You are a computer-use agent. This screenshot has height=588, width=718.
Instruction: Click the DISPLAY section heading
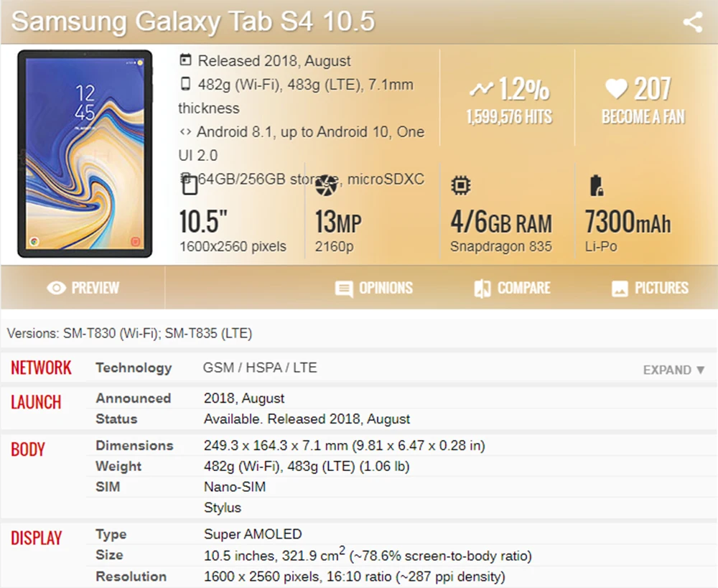click(36, 538)
